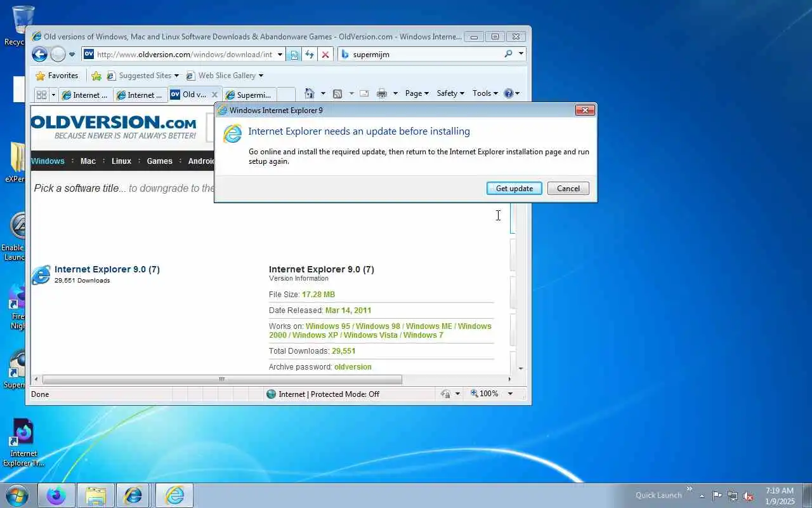Click the muted volume tray icon

748,496
